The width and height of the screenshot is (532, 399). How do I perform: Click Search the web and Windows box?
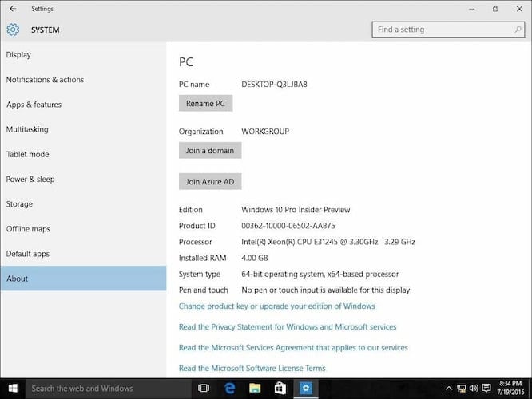(x=109, y=388)
